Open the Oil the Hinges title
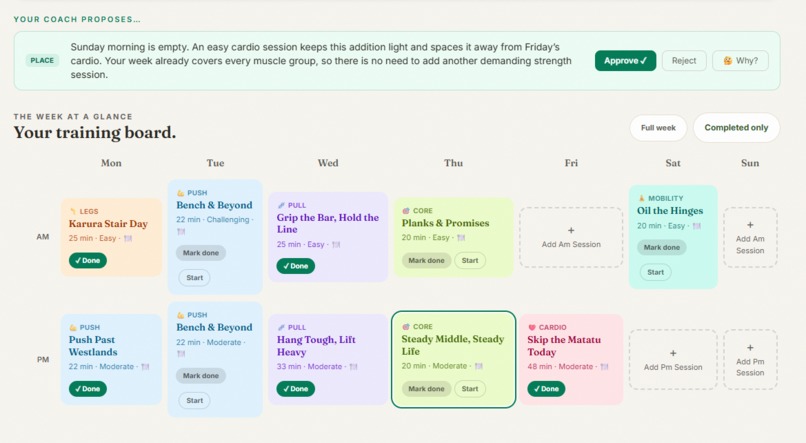Viewport: 806px width, 443px height. 670,211
